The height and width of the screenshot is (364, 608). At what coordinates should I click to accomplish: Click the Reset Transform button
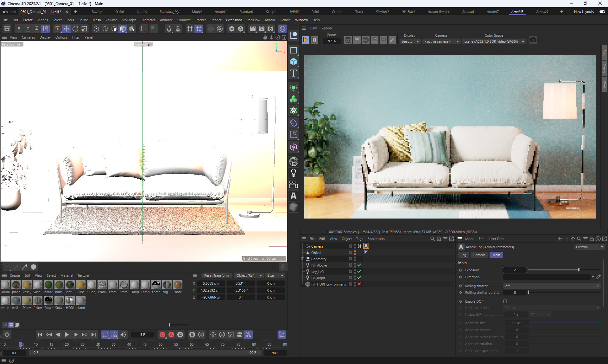[216, 275]
